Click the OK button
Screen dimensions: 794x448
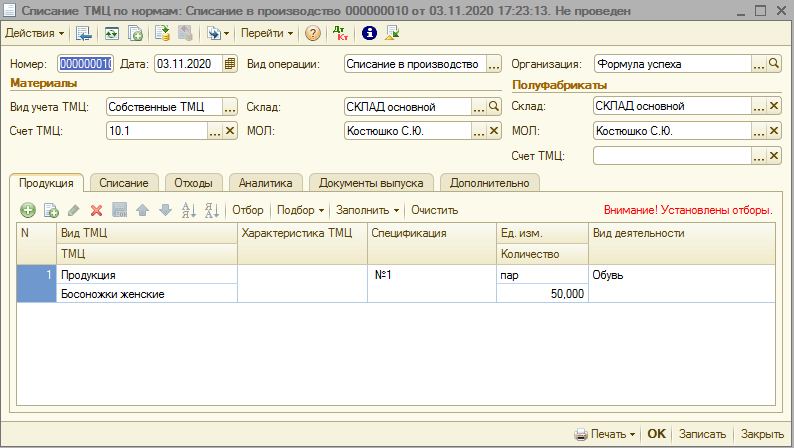pos(656,435)
